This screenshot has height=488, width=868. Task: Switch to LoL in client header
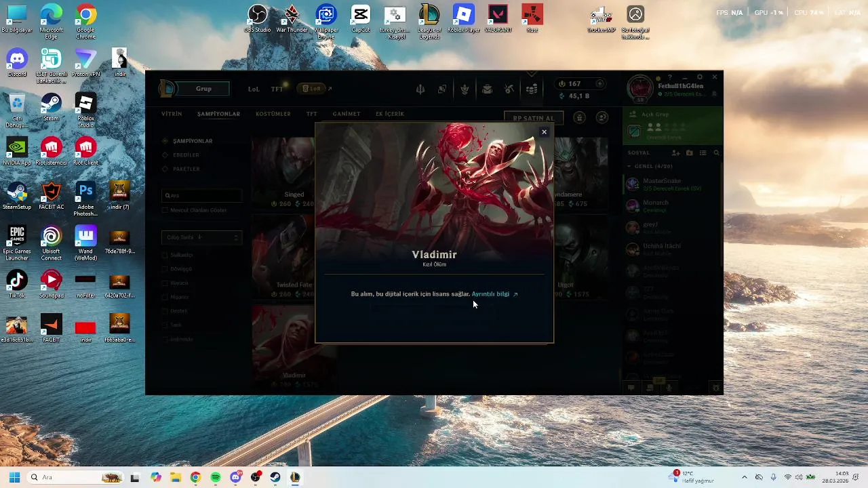(x=254, y=89)
